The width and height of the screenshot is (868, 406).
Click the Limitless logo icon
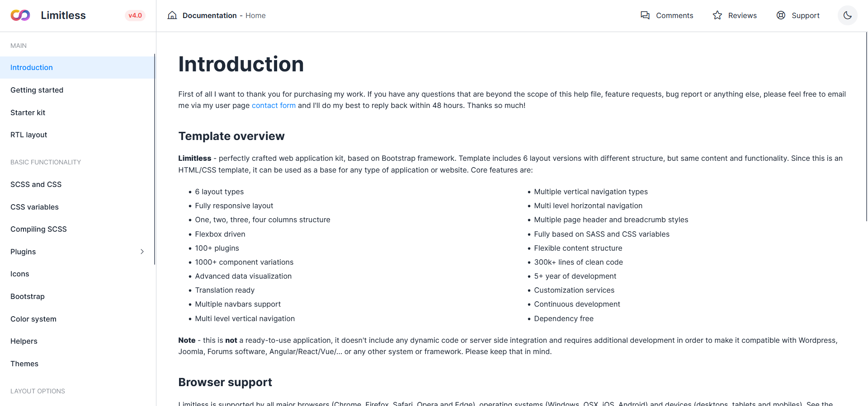pos(19,15)
